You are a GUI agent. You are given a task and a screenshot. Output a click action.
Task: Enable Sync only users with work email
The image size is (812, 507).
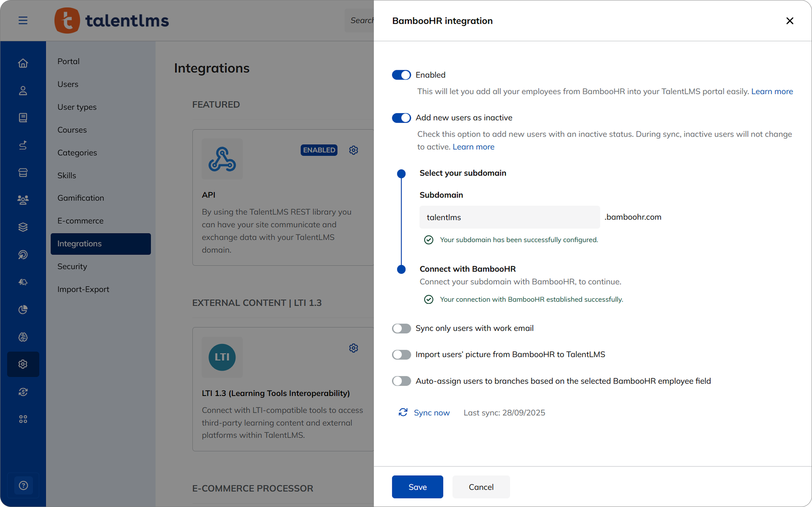[401, 328]
